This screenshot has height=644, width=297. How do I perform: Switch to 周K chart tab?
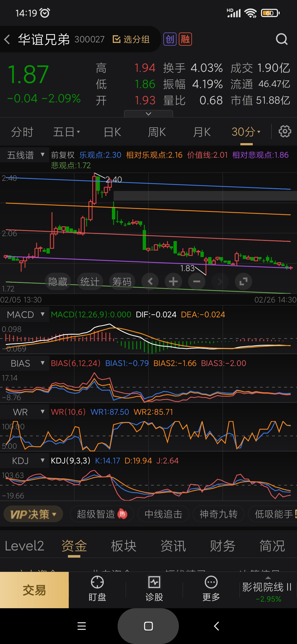[157, 132]
